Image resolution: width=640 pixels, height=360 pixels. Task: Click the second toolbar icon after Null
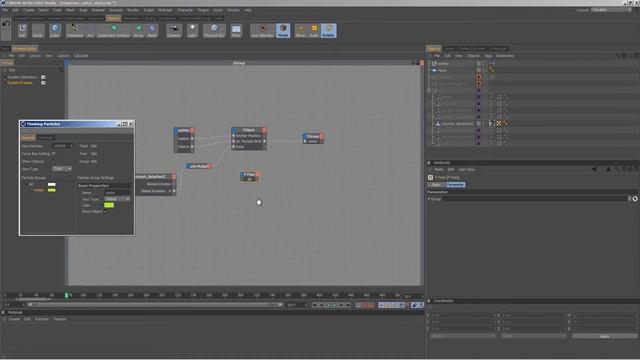coord(38,30)
